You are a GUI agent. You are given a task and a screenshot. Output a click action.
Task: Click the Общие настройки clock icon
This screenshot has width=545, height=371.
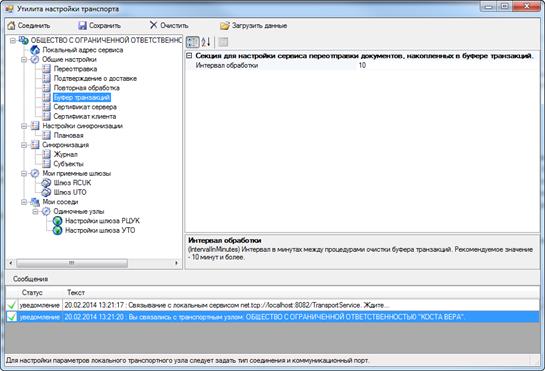(x=35, y=59)
